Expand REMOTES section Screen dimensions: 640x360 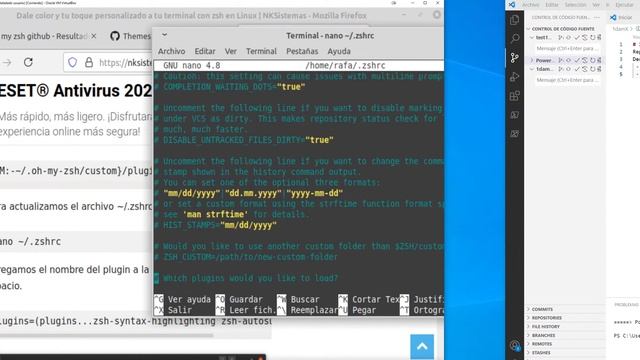coord(542,344)
